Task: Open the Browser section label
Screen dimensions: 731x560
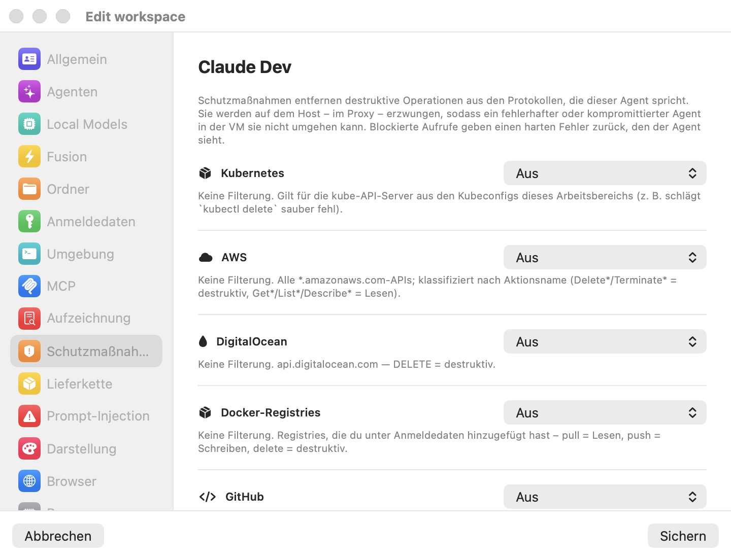Action: 72,481
